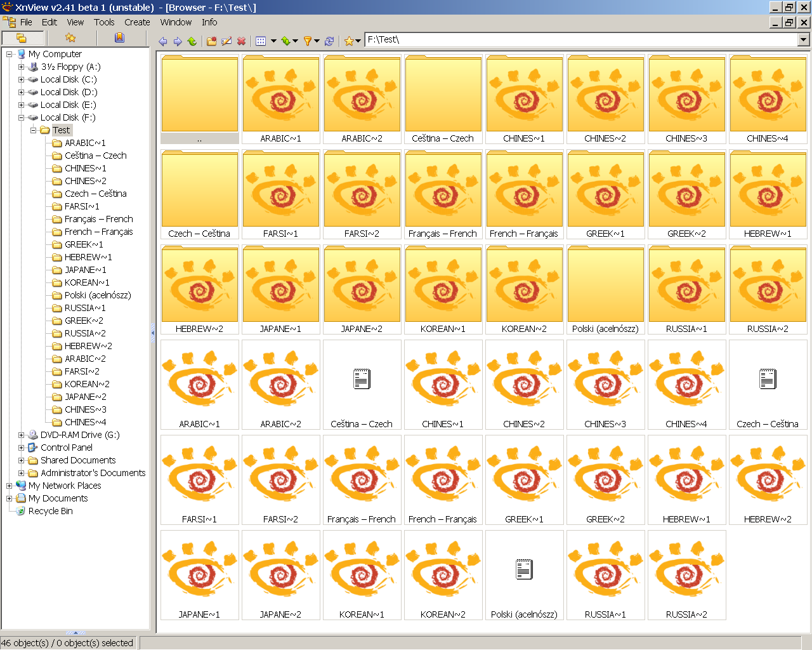Expand the My Network Places node
This screenshot has height=650, width=812.
click(9, 486)
